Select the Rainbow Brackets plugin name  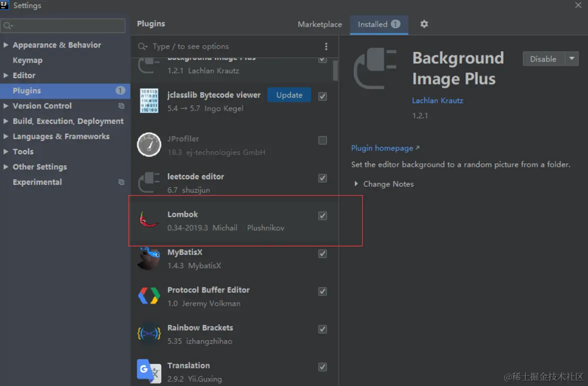(200, 327)
